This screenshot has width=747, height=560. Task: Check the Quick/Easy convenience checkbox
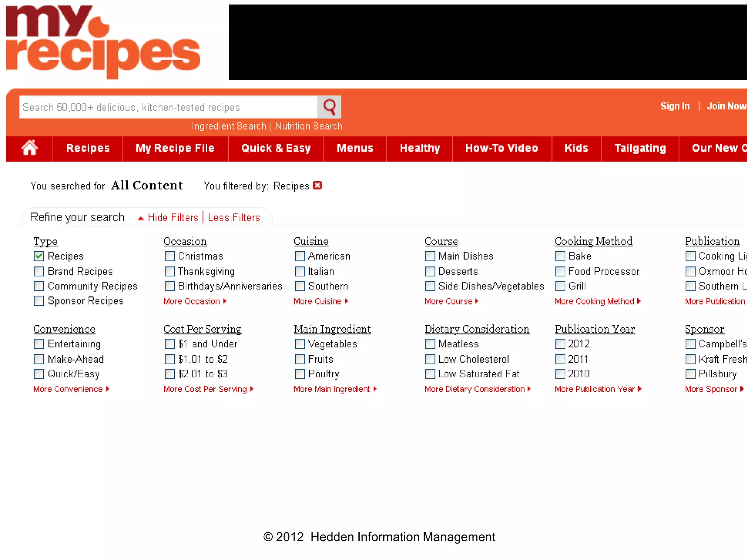39,374
